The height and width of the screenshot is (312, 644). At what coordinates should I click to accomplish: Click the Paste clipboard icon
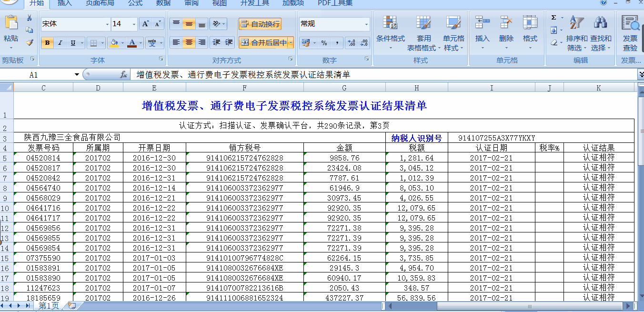(11, 24)
